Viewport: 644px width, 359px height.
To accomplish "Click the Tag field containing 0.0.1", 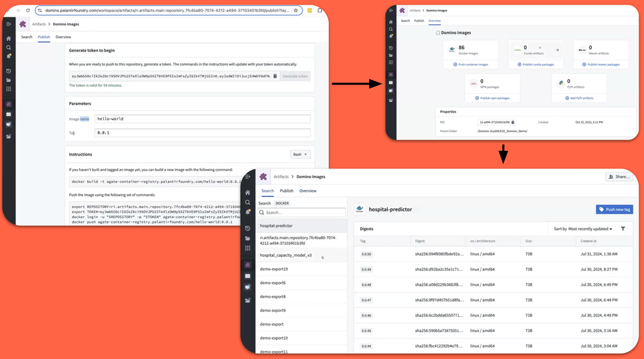I will coord(203,133).
